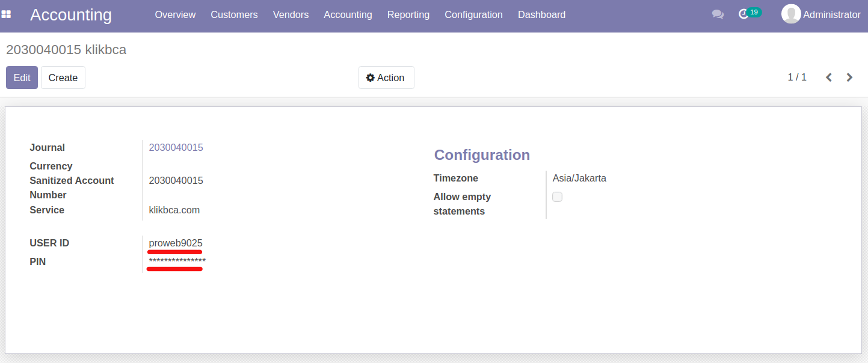Open the apps grid menu icon
868x363 pixels.
(6, 14)
